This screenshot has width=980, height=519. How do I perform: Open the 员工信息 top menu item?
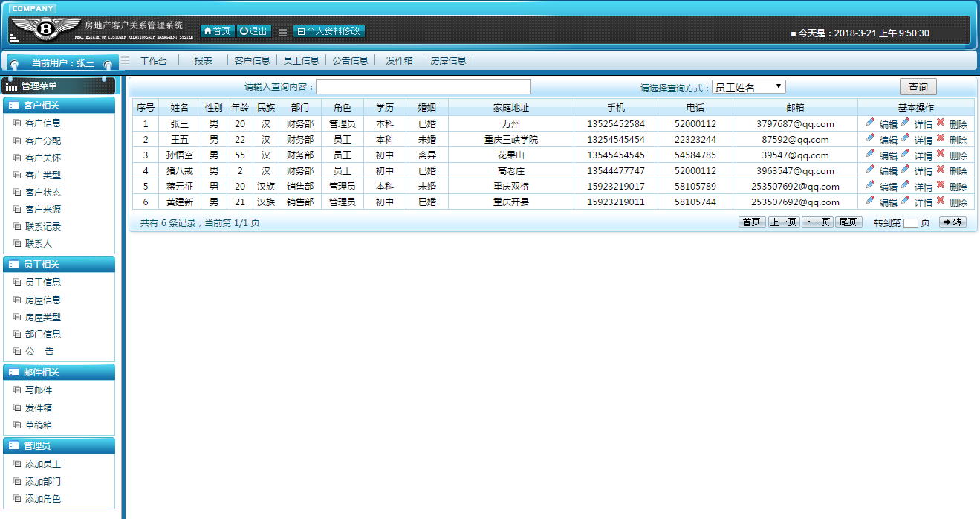click(301, 61)
